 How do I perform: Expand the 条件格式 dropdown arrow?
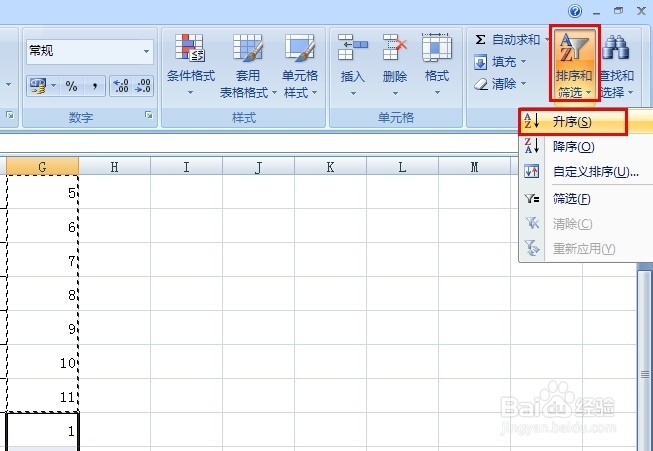pyautogui.click(x=190, y=92)
